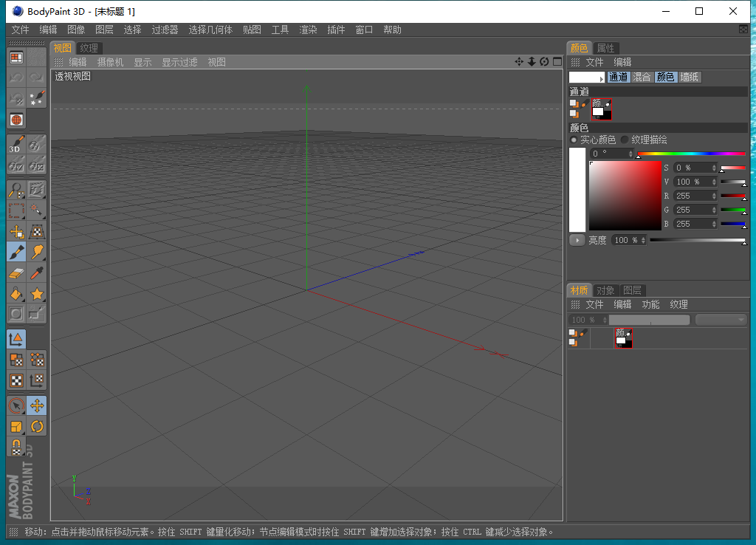This screenshot has width=756, height=545.
Task: Enable the 3D paint mode icon
Action: point(16,144)
